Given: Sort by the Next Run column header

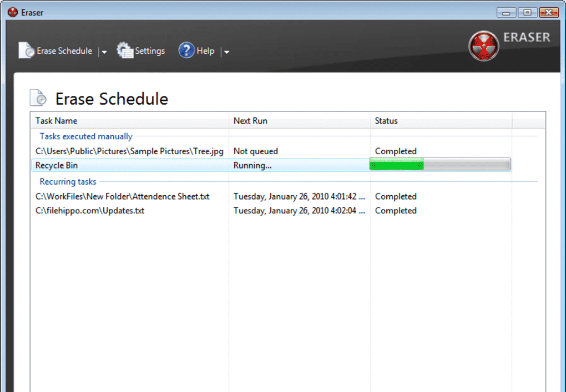Looking at the screenshot, I should (250, 121).
